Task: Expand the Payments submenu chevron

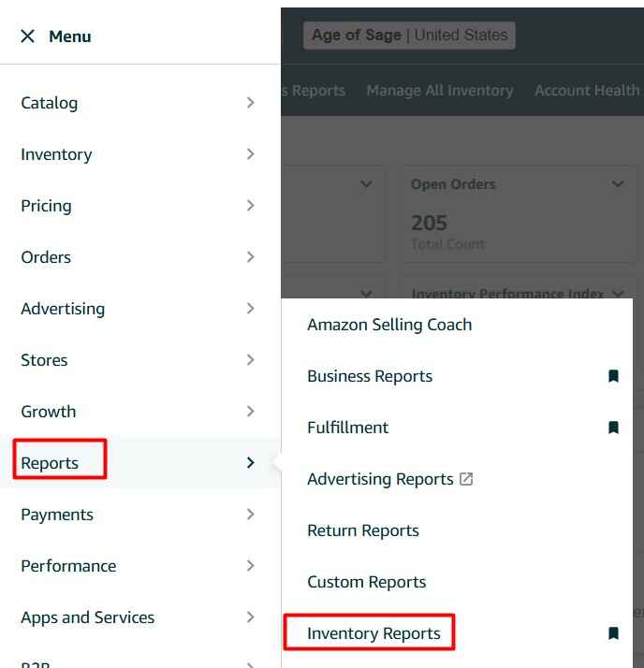Action: coord(250,515)
